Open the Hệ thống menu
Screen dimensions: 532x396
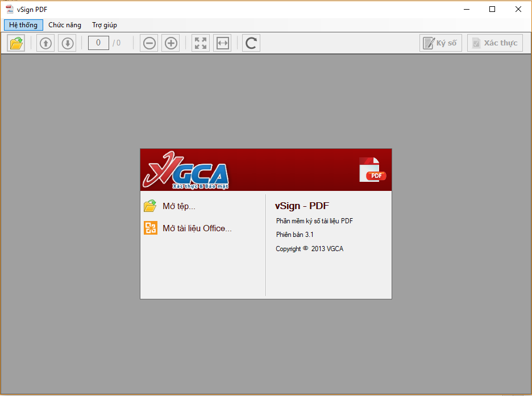pos(23,25)
